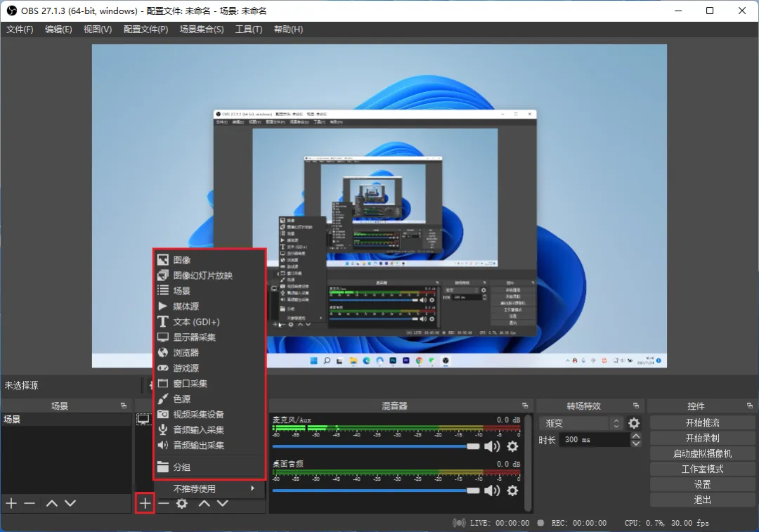The width and height of the screenshot is (759, 532).
Task: Open the 工具(T) menu
Action: [249, 30]
